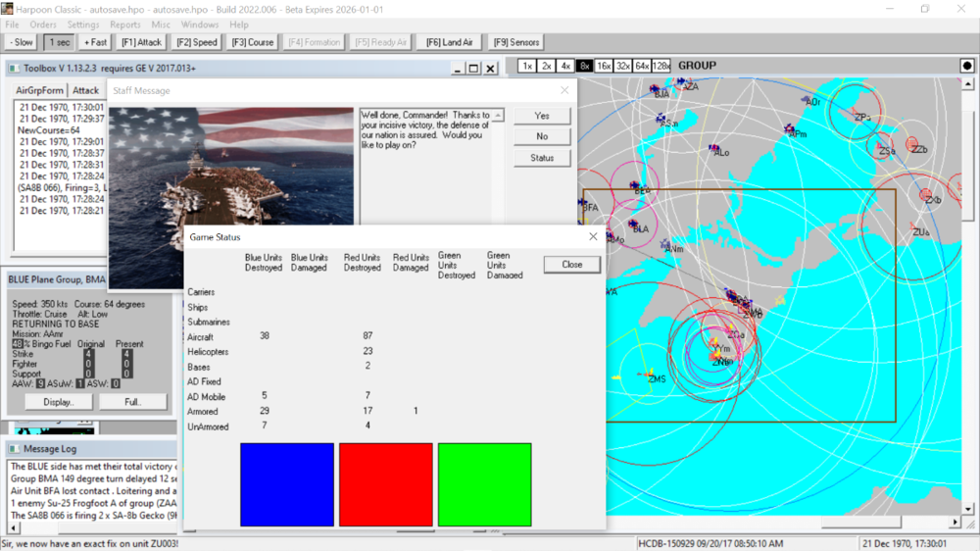Open the Misc menu
This screenshot has width=980, height=551.
[x=161, y=25]
